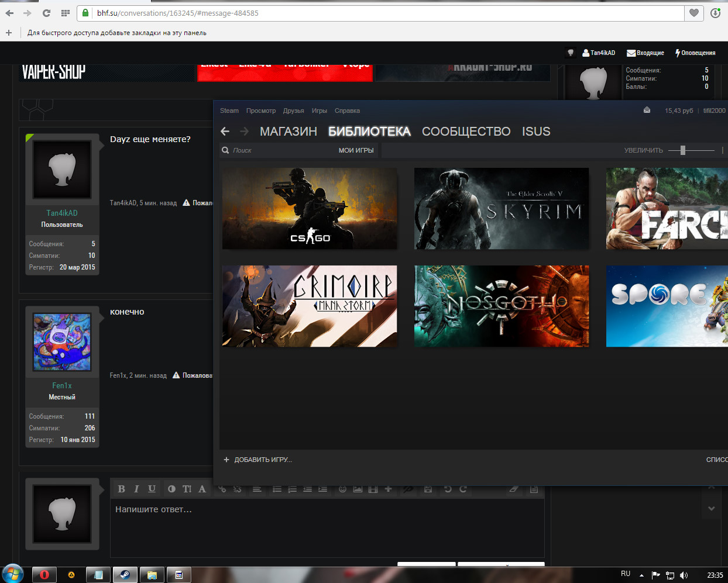Open the Справка menu in Steam

348,111
